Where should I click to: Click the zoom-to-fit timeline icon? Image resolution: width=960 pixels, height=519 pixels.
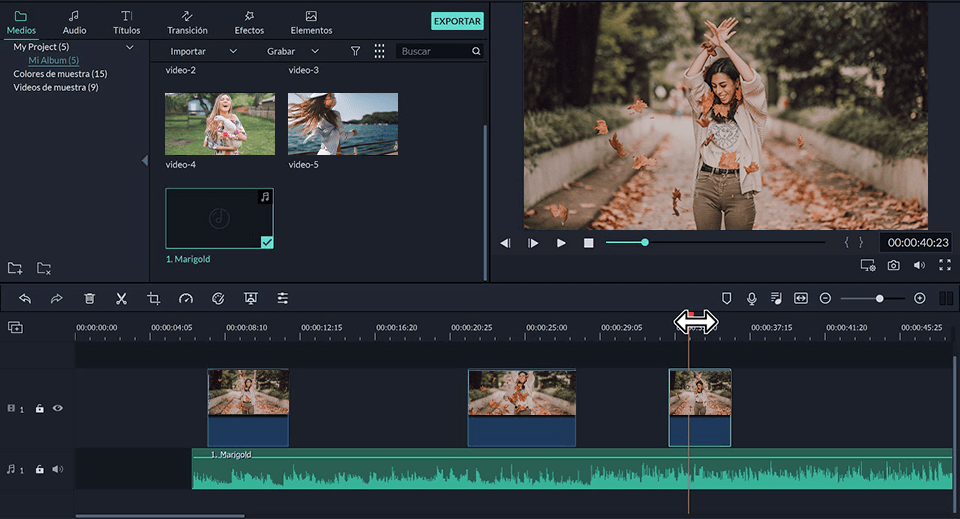coord(801,299)
